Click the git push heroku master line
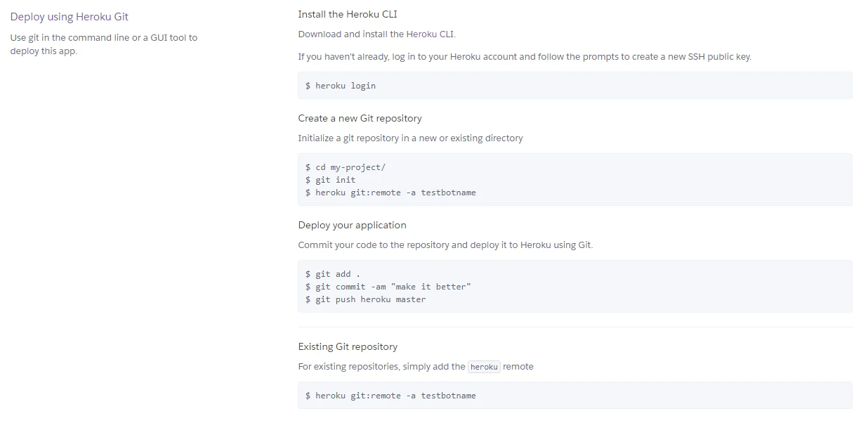The image size is (868, 423). (x=365, y=299)
